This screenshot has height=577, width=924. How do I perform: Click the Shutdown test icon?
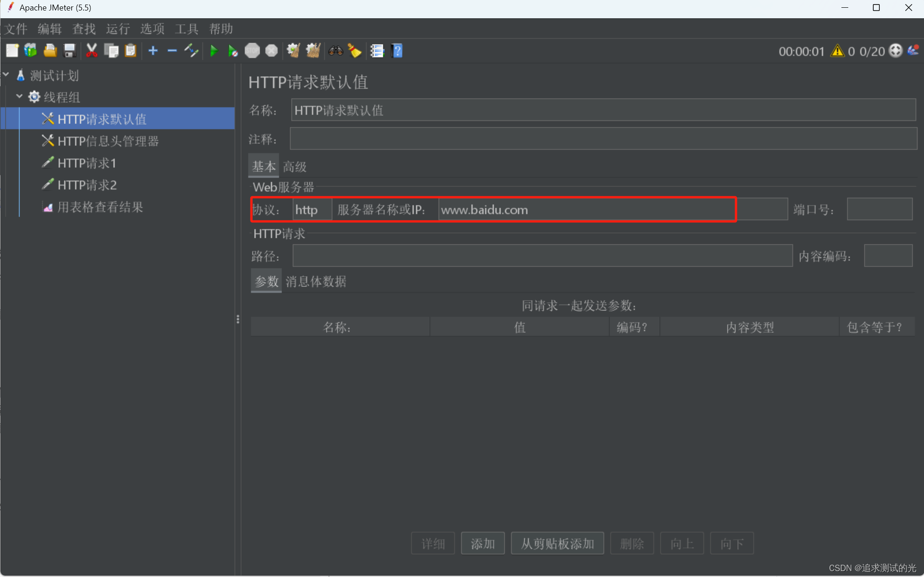tap(271, 51)
